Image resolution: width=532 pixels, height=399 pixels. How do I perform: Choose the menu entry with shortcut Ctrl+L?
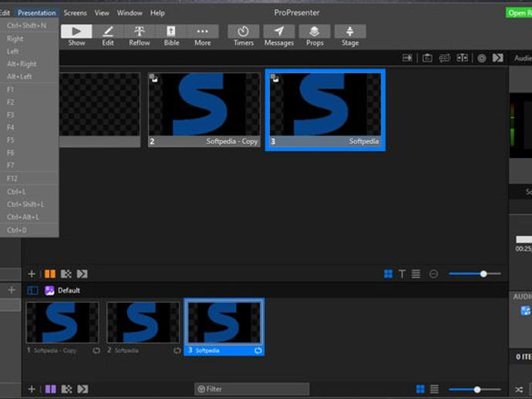click(x=29, y=192)
